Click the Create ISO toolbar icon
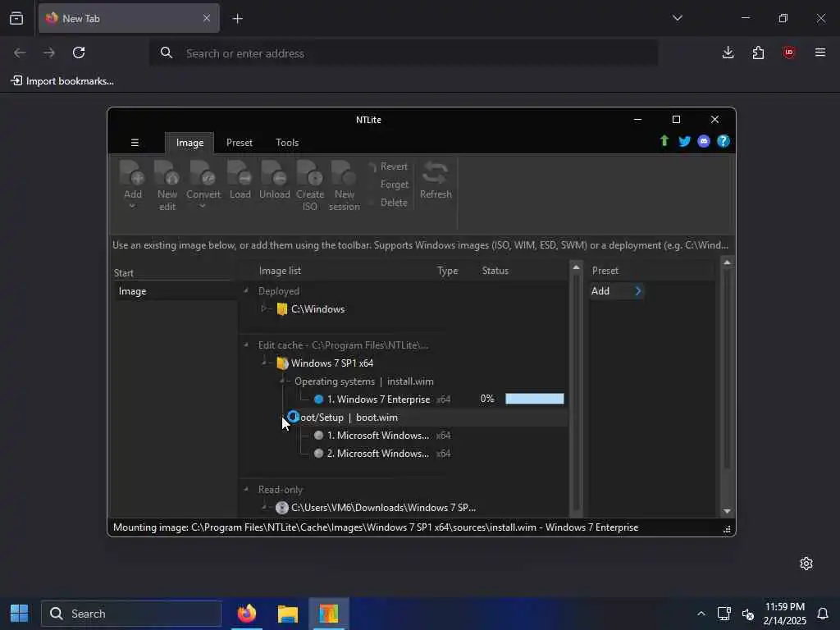 click(309, 174)
